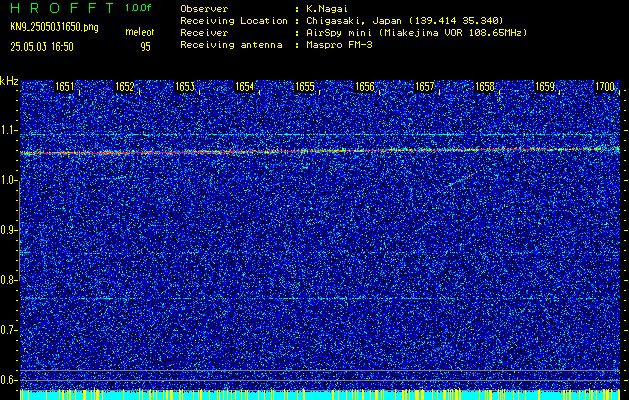629x400 pixels.
Task: Click the 1653 time marker
Action: point(185,87)
